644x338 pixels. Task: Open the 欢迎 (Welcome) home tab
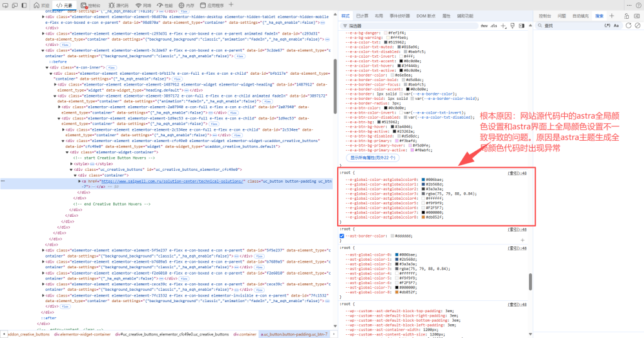tap(42, 5)
